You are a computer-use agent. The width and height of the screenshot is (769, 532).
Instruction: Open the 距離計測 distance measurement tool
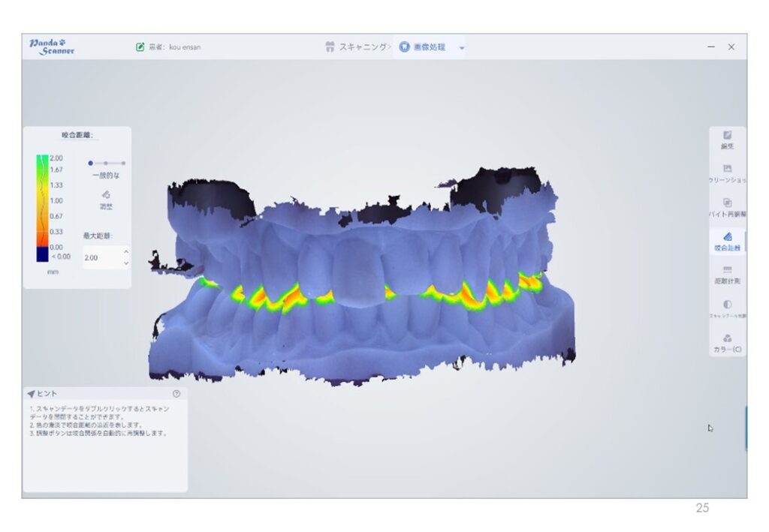click(727, 275)
